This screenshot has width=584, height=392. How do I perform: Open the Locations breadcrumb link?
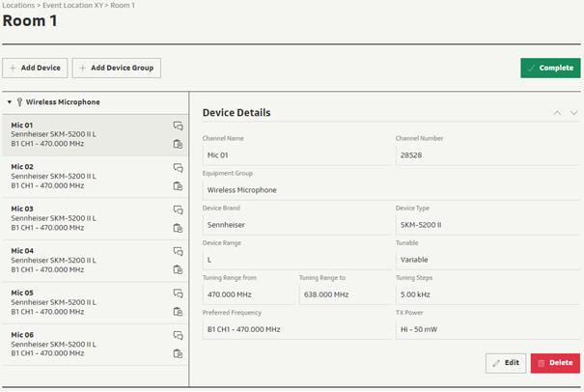click(19, 6)
